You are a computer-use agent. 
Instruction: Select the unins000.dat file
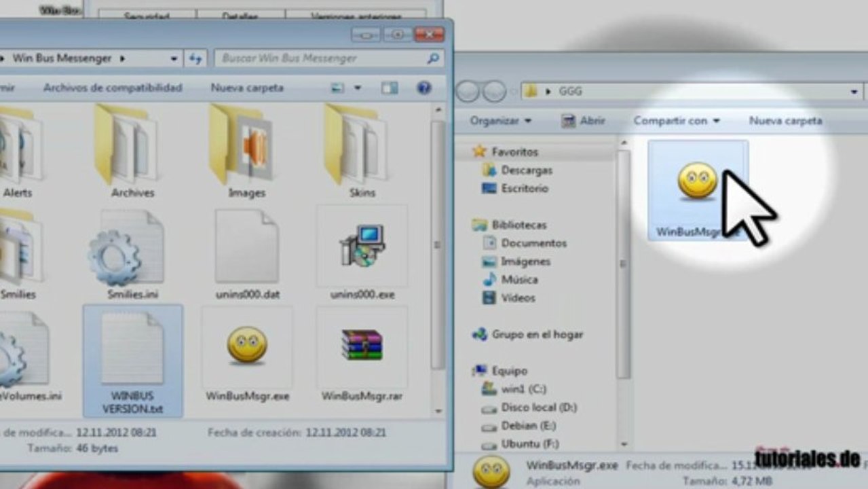[246, 255]
